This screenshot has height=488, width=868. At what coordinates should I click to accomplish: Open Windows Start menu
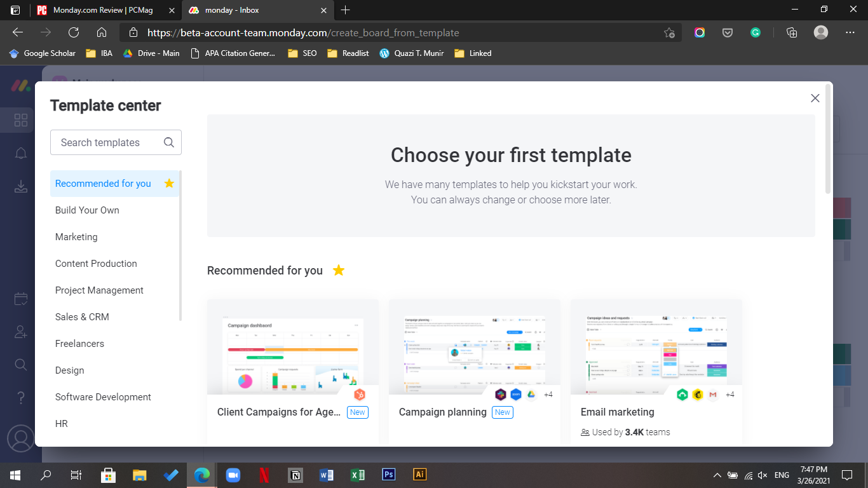click(15, 475)
